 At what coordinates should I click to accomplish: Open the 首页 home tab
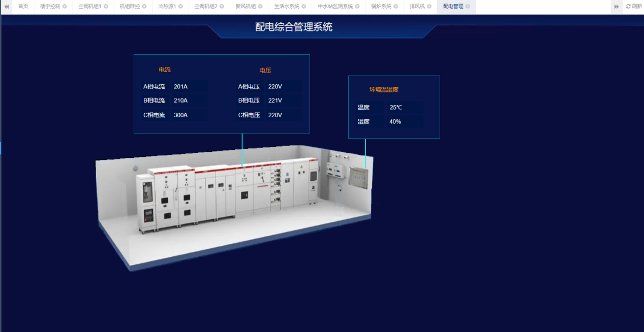click(x=23, y=7)
